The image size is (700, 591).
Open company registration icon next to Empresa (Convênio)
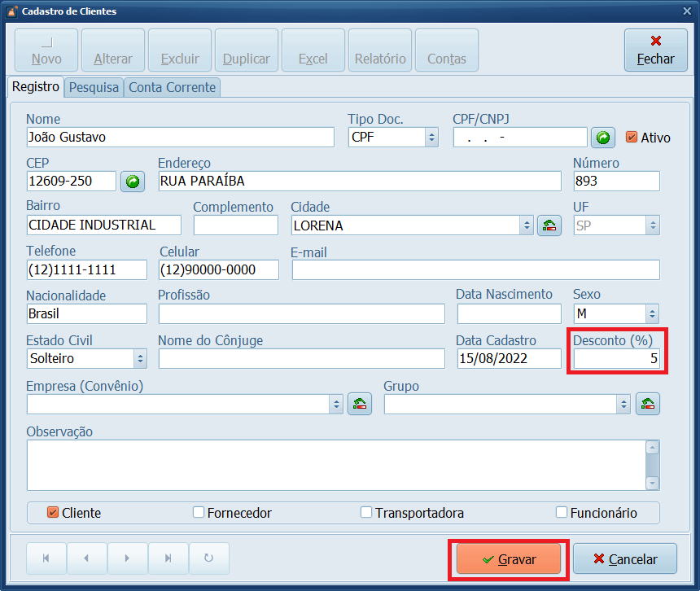coord(360,404)
